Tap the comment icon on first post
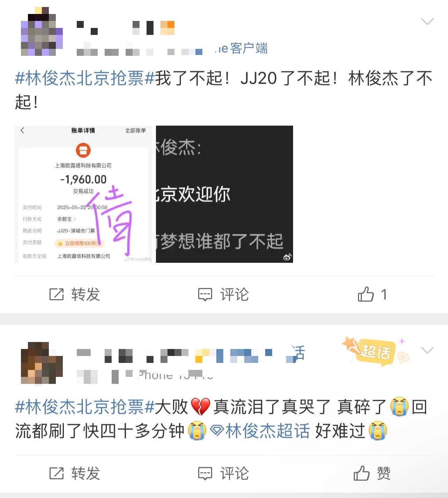The height and width of the screenshot is (498, 448). coord(205,295)
